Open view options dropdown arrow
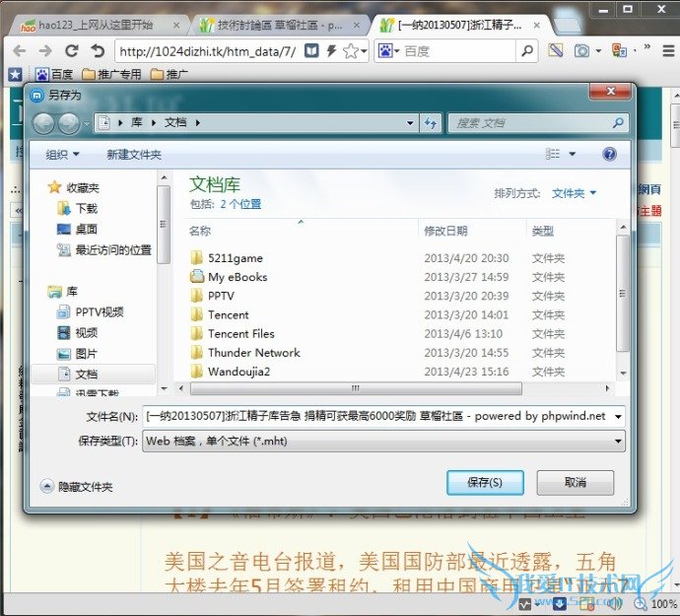This screenshot has width=680, height=616. coord(572,154)
